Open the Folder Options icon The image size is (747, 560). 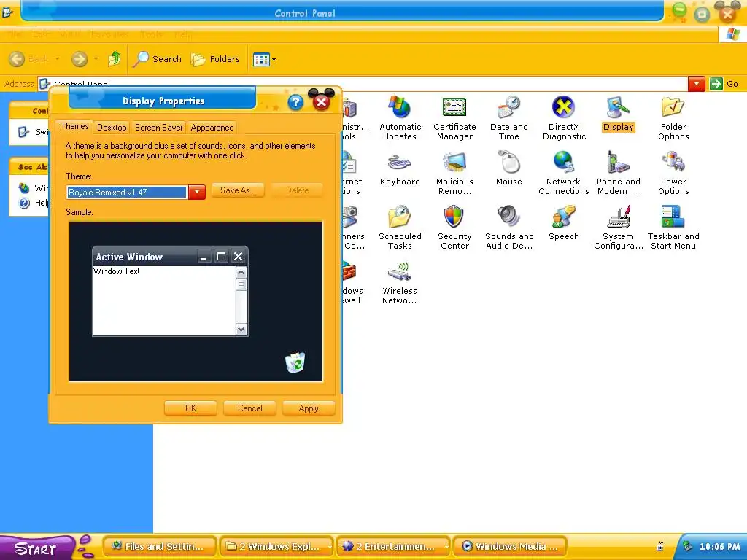point(673,117)
